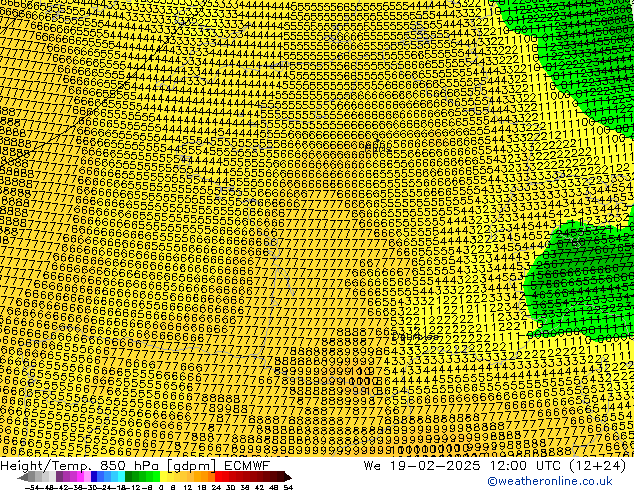The image size is (634, 490).
Task: Click the dark right arrow of color scale
Action: [x=288, y=477]
